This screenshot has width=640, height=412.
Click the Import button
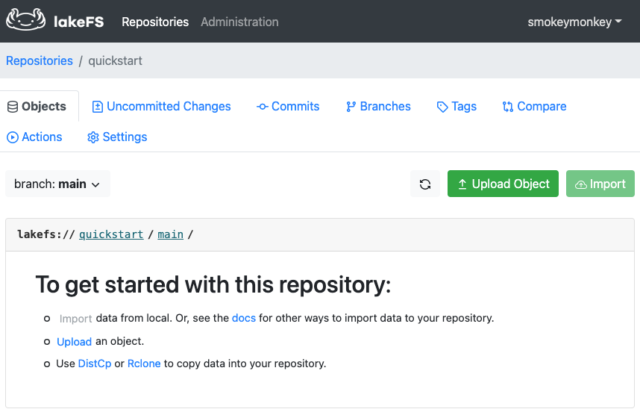600,184
